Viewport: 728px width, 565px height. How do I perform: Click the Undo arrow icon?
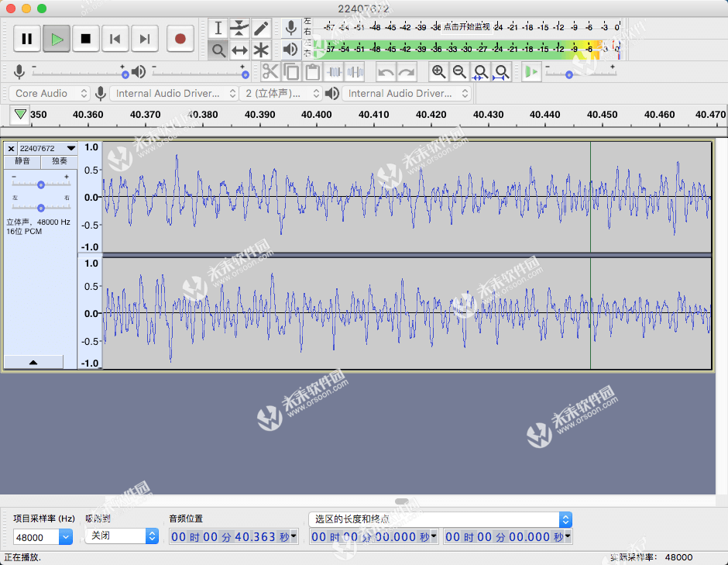[384, 71]
